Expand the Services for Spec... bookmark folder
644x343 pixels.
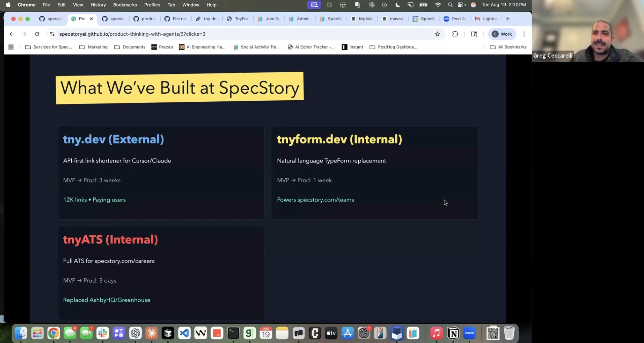pos(48,47)
